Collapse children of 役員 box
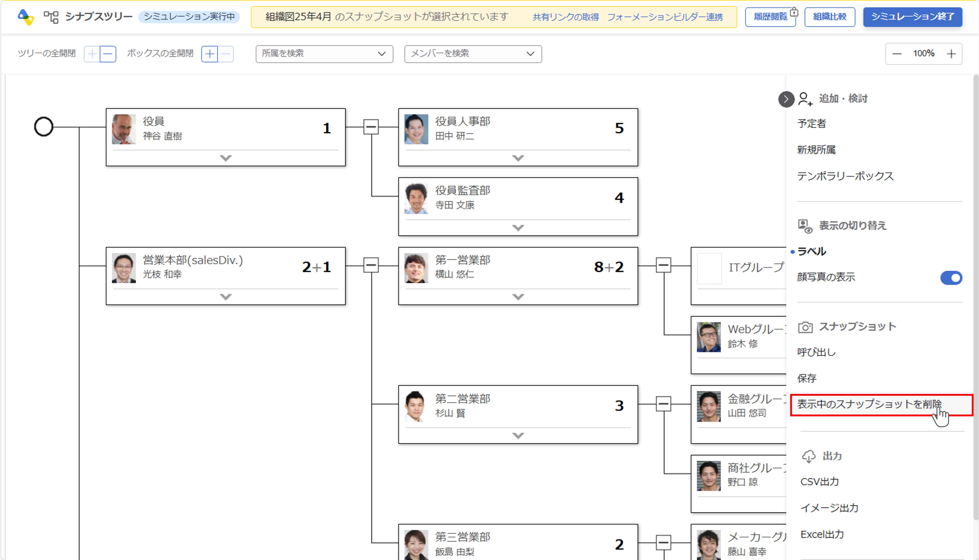This screenshot has width=979, height=560. (x=371, y=126)
